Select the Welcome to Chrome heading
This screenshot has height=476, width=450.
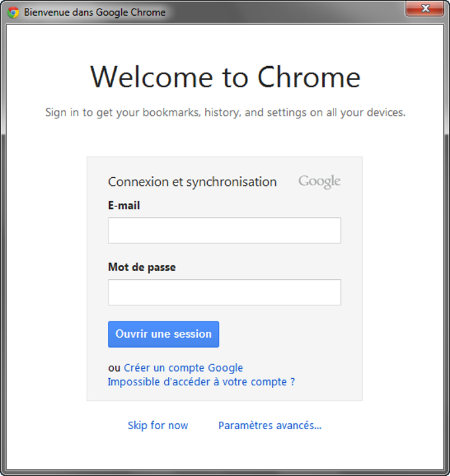click(225, 77)
